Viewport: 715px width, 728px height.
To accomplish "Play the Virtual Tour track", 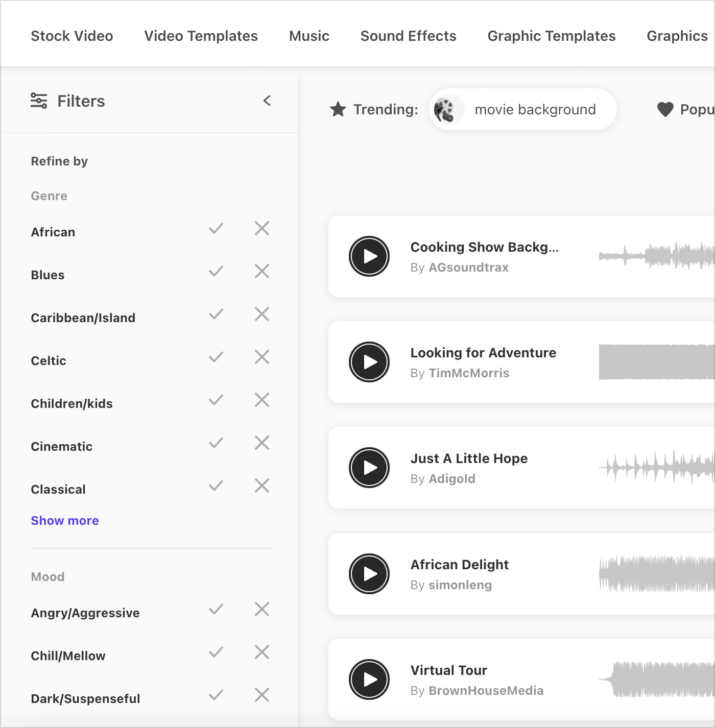I will click(x=369, y=680).
